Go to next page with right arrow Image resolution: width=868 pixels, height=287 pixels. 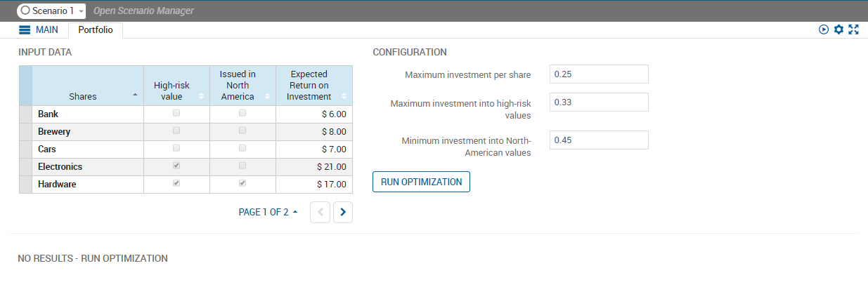click(x=343, y=212)
